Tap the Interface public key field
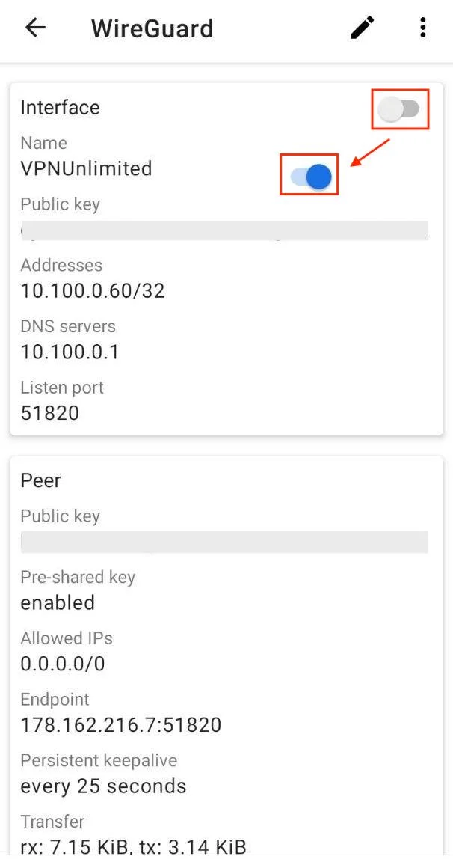 click(224, 230)
